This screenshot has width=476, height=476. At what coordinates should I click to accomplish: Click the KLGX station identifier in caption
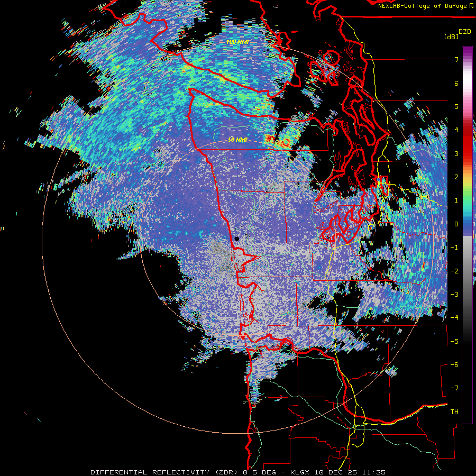pos(300,472)
